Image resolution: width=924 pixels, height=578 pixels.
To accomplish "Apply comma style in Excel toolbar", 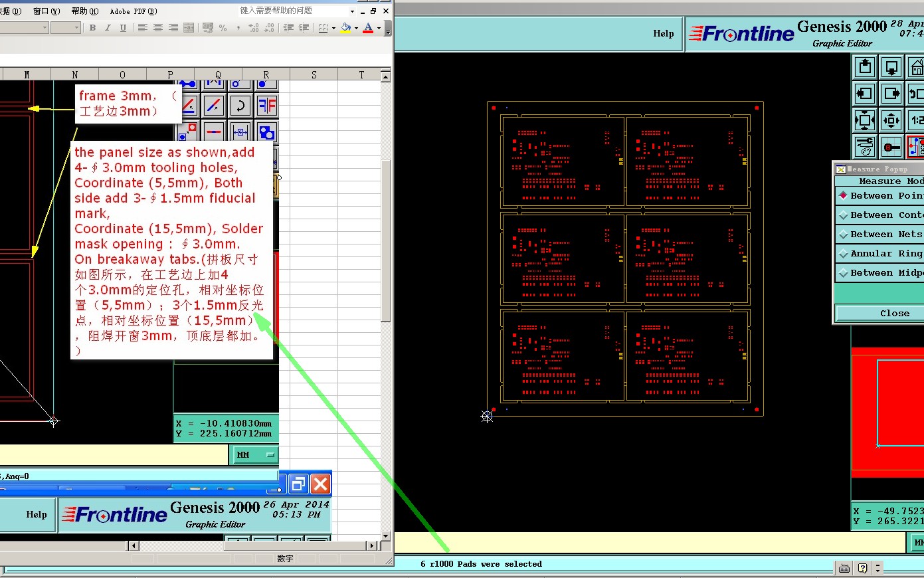I will point(238,28).
